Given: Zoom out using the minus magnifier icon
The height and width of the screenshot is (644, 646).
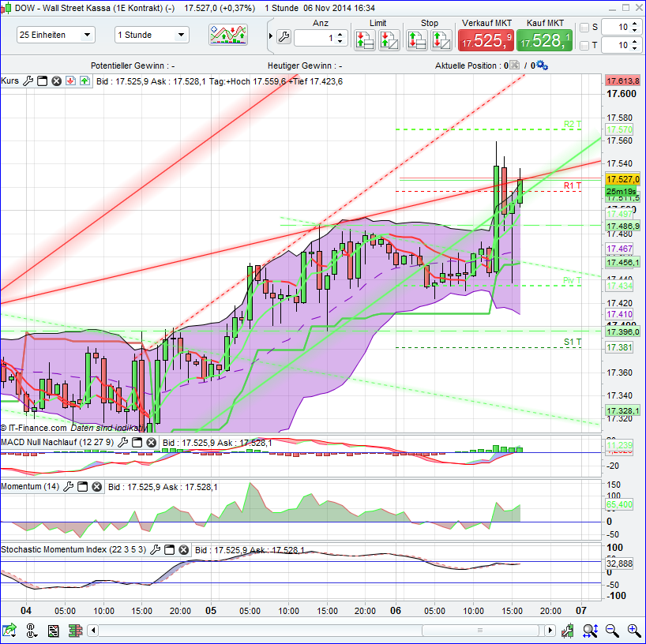Looking at the screenshot, I should pos(610,631).
